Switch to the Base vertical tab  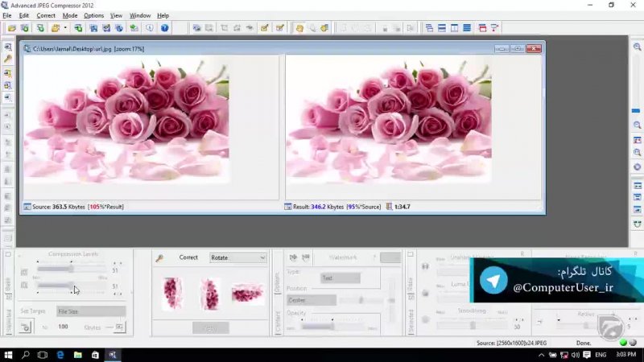click(x=9, y=284)
